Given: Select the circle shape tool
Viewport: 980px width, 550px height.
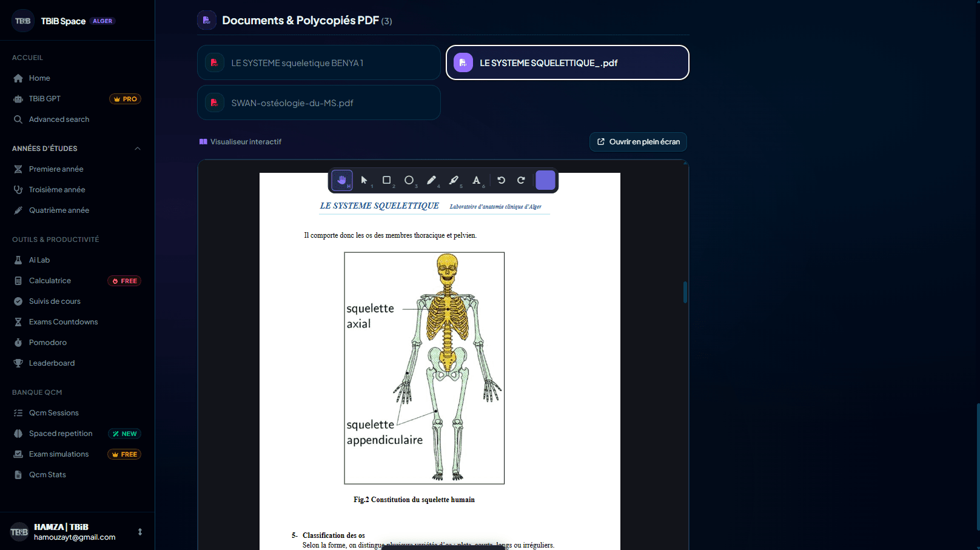Looking at the screenshot, I should coord(409,180).
